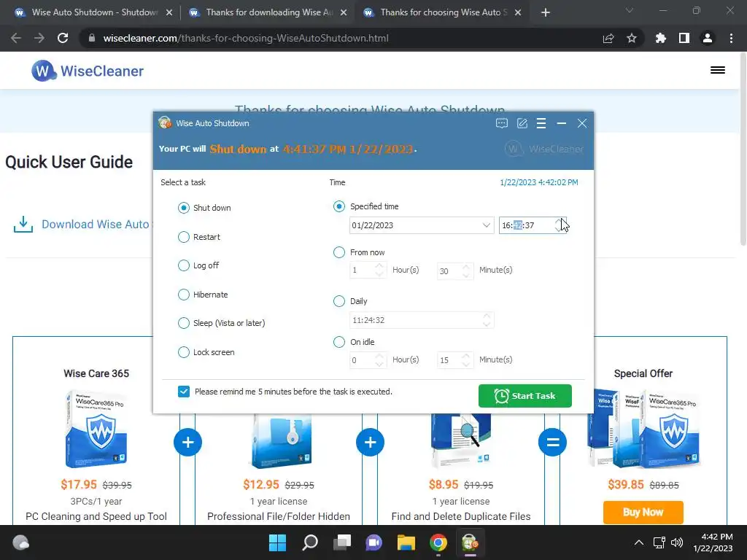Minimize the Wise Auto Shutdown window

[x=562, y=123]
